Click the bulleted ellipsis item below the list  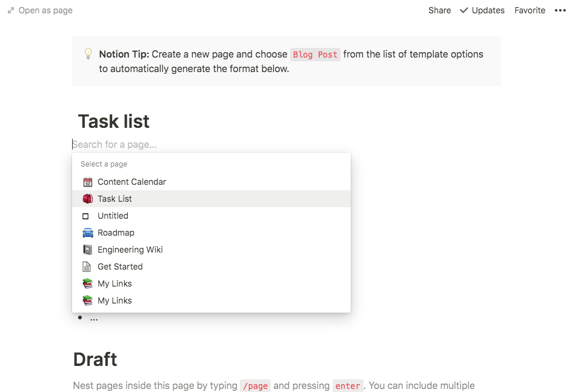(88, 318)
